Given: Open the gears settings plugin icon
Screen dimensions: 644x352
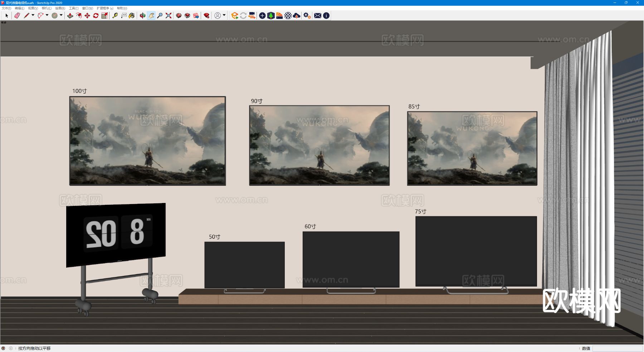Looking at the screenshot, I should coord(307,15).
